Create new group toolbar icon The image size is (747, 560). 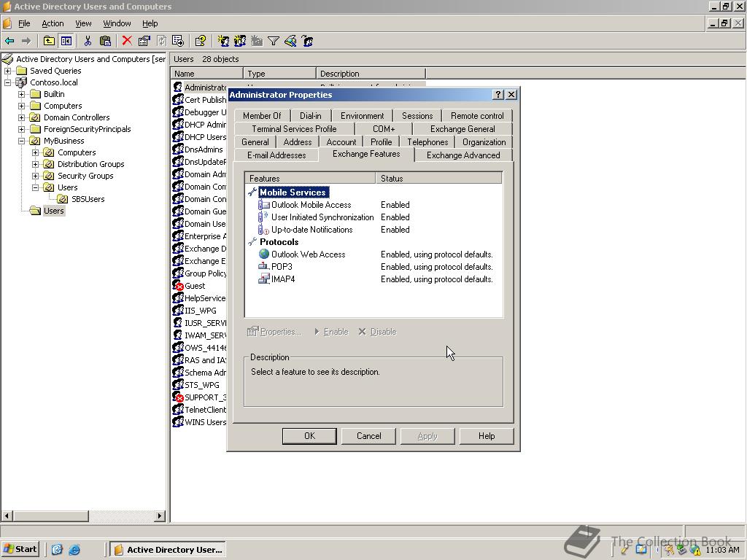pyautogui.click(x=239, y=41)
